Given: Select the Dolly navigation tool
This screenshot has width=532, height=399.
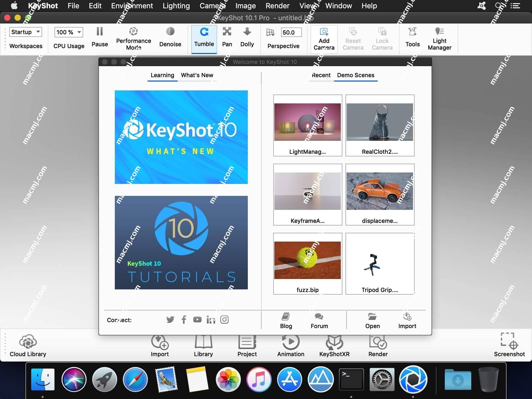Looking at the screenshot, I should click(247, 38).
